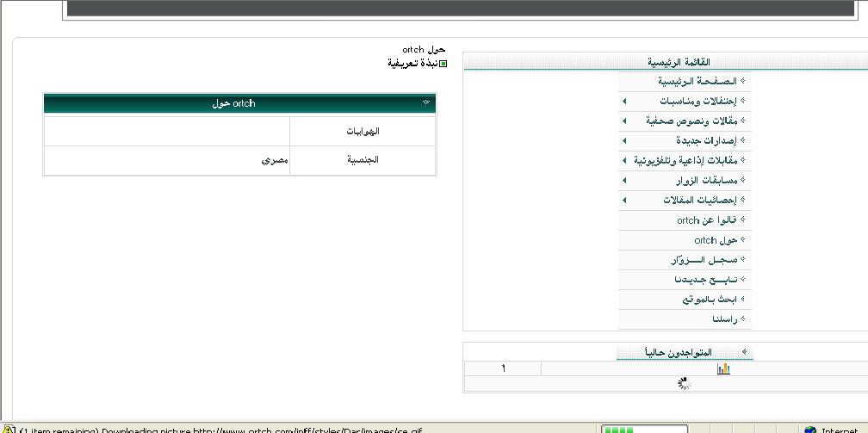Click the collapse icon in حول ortch header
The width and height of the screenshot is (868, 433).
[426, 103]
